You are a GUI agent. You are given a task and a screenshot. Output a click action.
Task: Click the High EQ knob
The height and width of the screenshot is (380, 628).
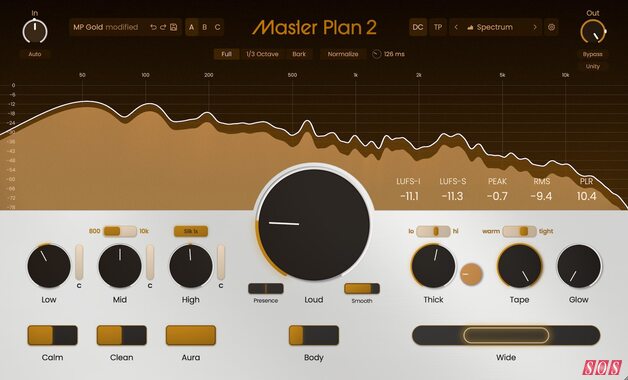(191, 266)
